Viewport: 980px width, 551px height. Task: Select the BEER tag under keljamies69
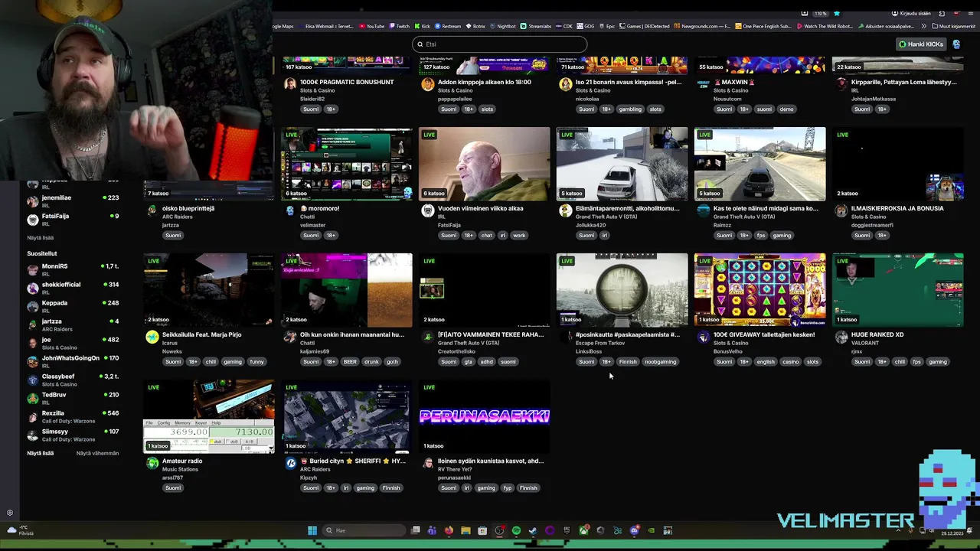pyautogui.click(x=350, y=362)
